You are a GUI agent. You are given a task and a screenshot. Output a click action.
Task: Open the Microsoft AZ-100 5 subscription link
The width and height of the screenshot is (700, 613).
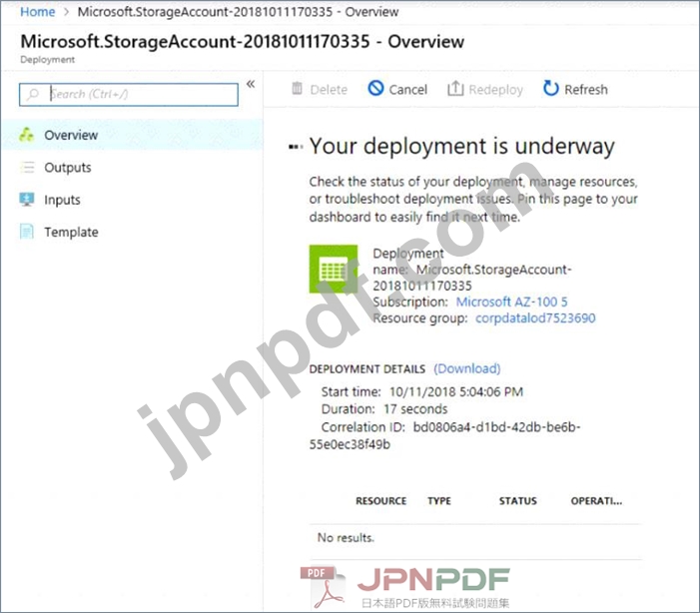click(511, 302)
